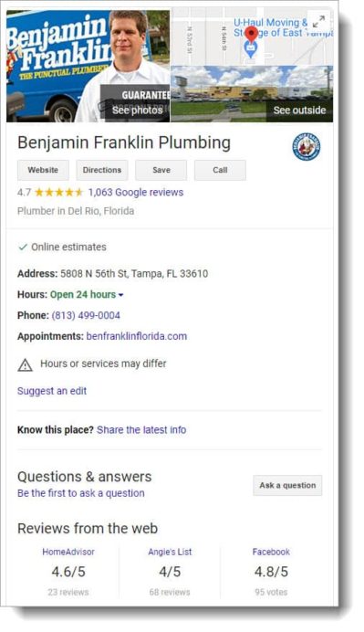Click the U-Haul blue marker on map
Image resolution: width=364 pixels, height=632 pixels.
coord(251,49)
